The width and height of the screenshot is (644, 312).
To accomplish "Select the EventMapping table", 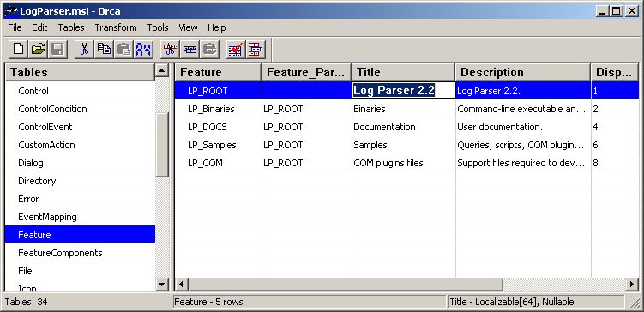I will click(80, 217).
